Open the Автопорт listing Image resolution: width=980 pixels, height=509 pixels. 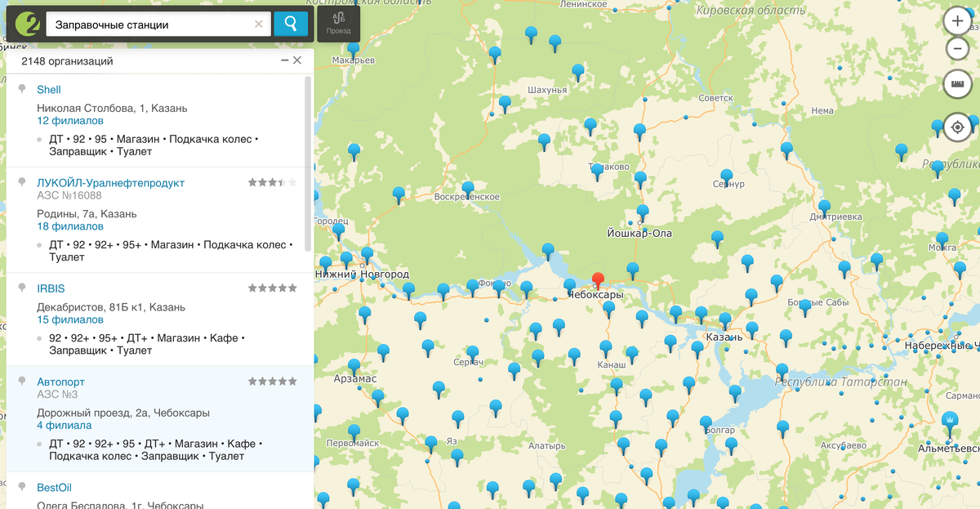point(61,382)
